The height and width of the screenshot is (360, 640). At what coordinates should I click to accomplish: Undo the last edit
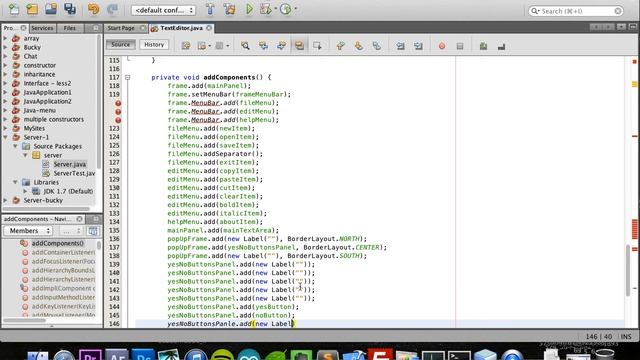tap(93, 9)
